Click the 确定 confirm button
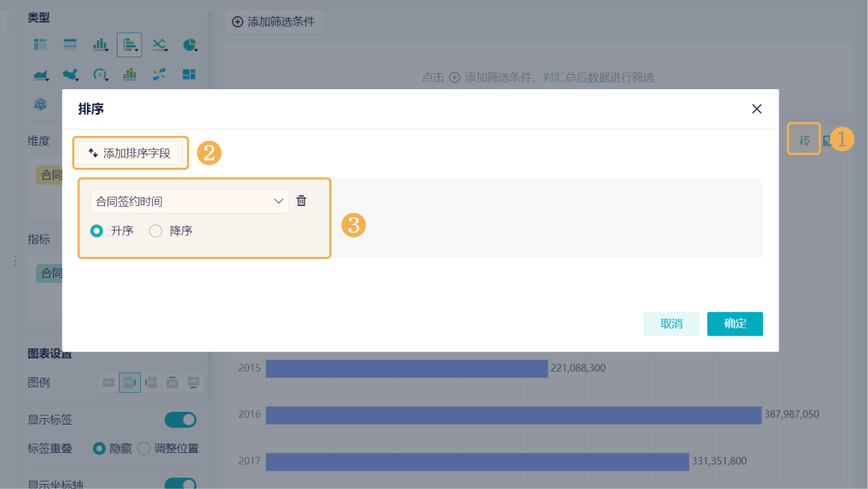The width and height of the screenshot is (868, 489). point(735,323)
